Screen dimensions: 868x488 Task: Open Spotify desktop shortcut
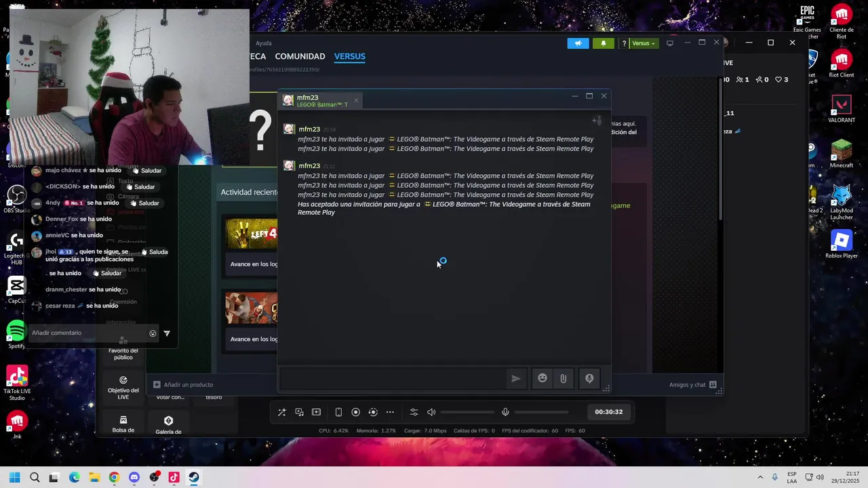tap(16, 335)
